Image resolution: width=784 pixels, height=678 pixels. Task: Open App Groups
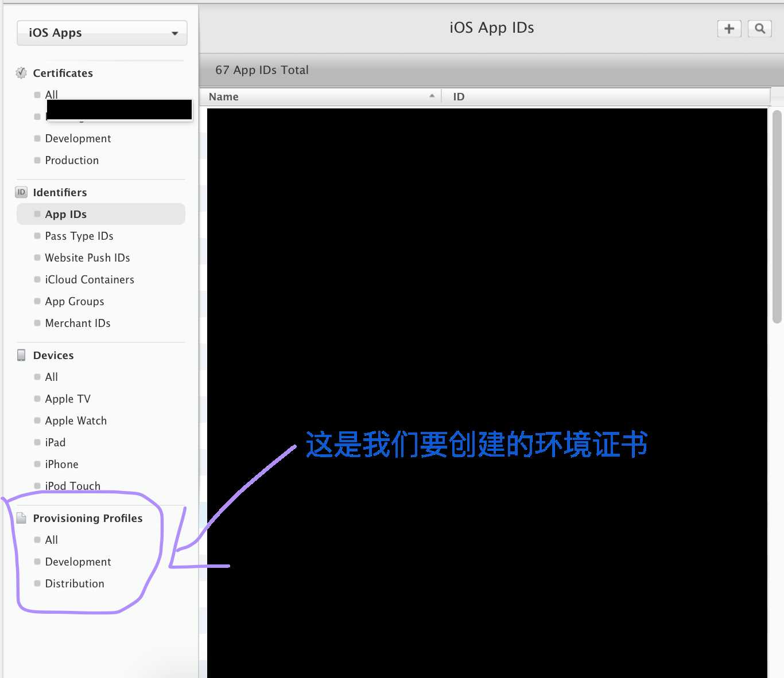[x=75, y=301]
